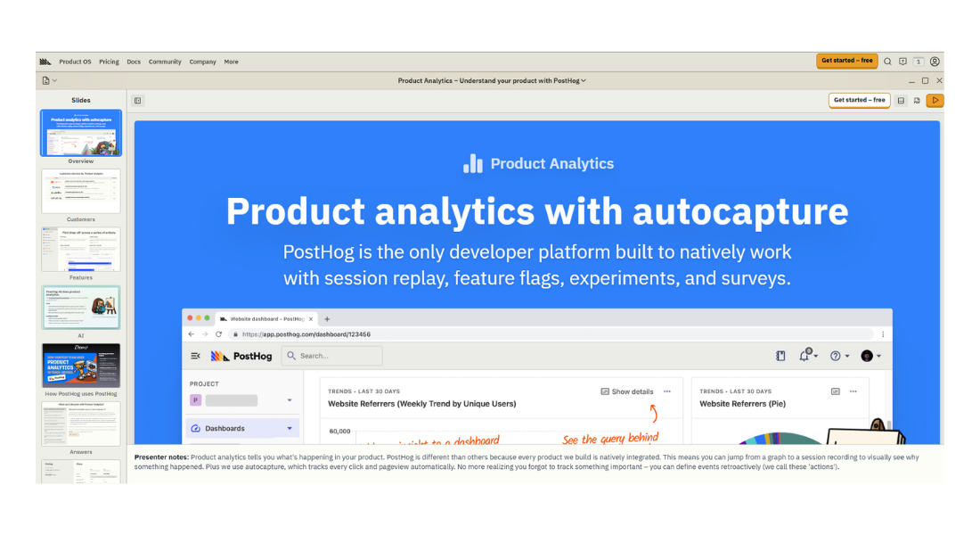The height and width of the screenshot is (535, 980).
Task: Click the PostHog logo inside the dashboard
Action: [241, 356]
